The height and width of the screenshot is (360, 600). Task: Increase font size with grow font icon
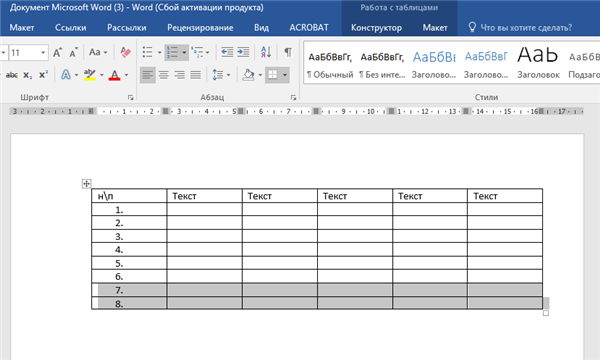click(57, 52)
